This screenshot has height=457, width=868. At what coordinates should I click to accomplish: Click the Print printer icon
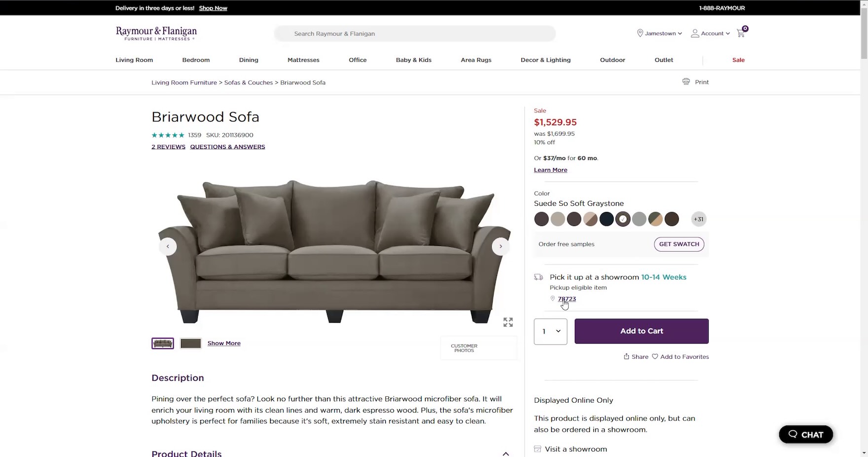[686, 82]
